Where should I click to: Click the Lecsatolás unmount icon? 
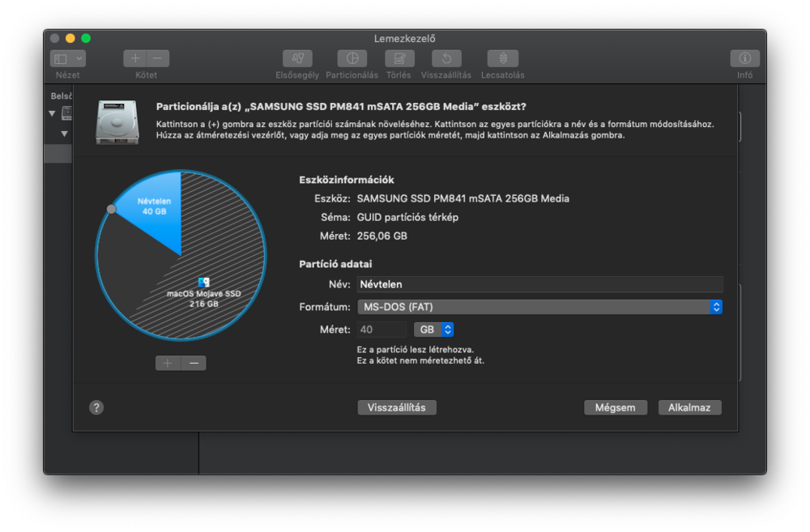click(x=503, y=59)
